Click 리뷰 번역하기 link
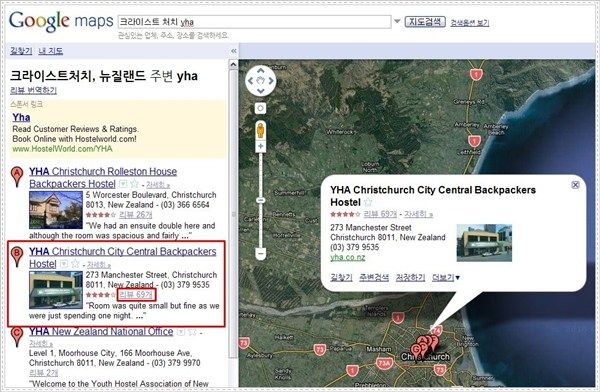 pos(33,90)
